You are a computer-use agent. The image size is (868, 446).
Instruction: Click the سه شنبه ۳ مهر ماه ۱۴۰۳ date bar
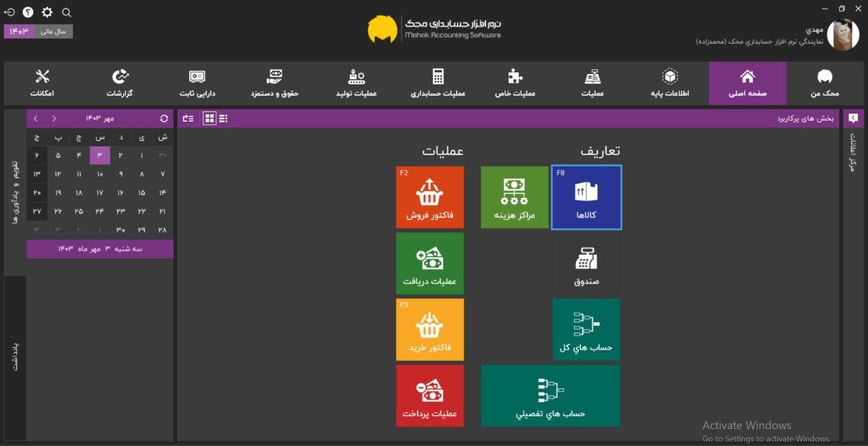coord(100,248)
